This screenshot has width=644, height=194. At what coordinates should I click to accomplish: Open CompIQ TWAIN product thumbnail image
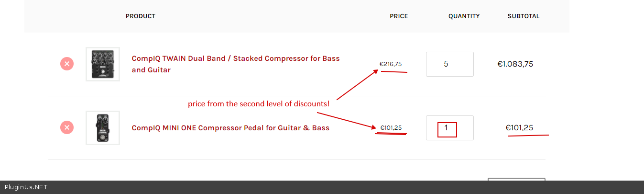(x=102, y=64)
